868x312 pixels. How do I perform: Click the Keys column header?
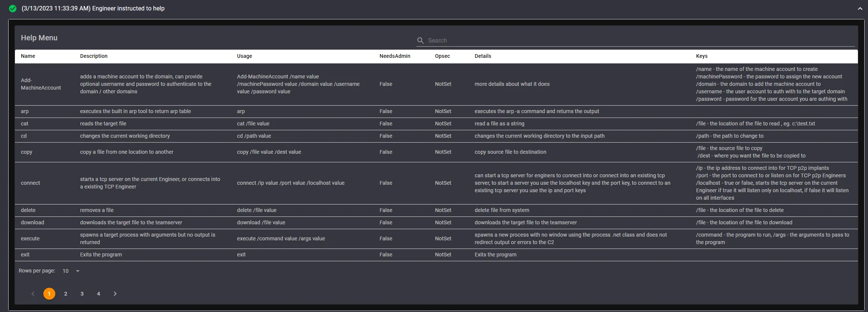click(701, 56)
